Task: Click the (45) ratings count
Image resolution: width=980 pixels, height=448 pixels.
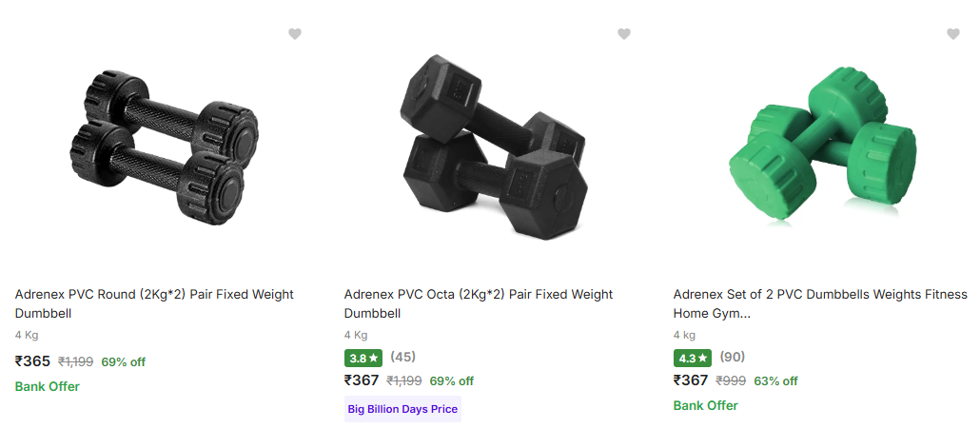Action: pos(403,358)
